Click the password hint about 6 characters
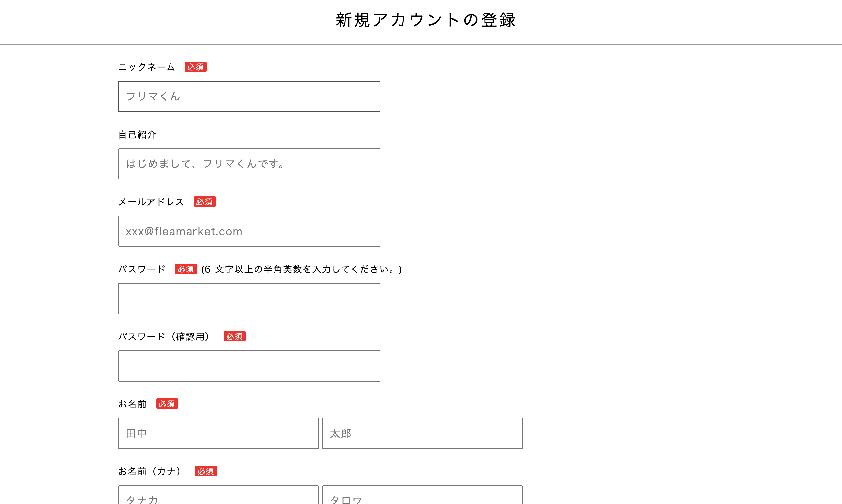This screenshot has height=504, width=842. pos(301,269)
